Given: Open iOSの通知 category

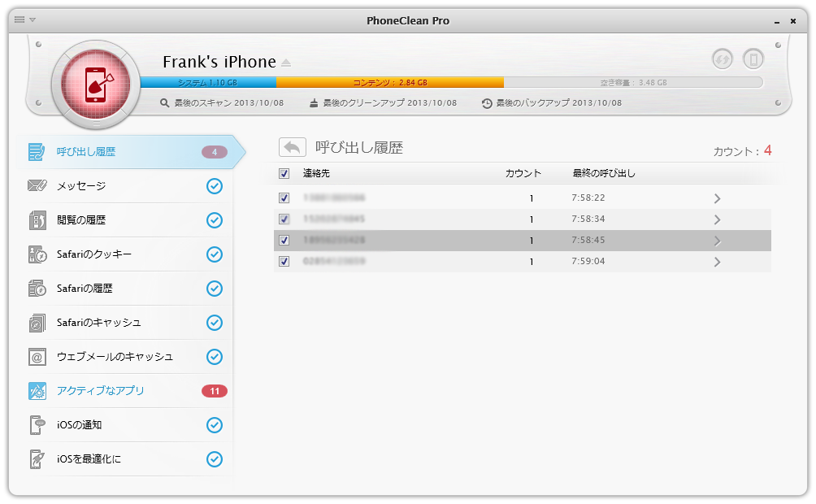Looking at the screenshot, I should 125,425.
